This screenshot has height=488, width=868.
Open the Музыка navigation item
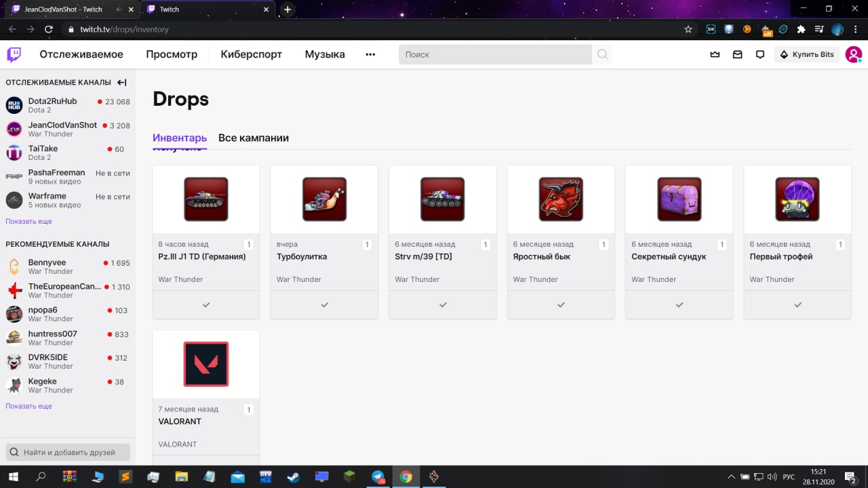(x=325, y=54)
